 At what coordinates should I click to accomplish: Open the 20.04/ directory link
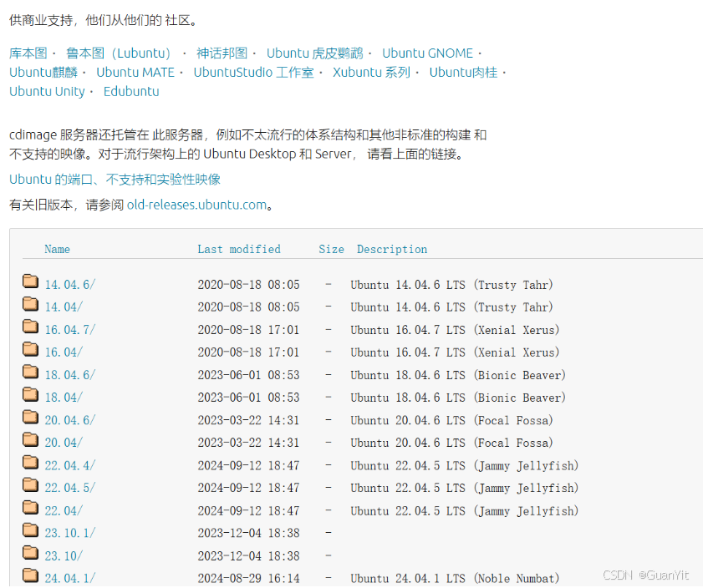click(x=64, y=443)
